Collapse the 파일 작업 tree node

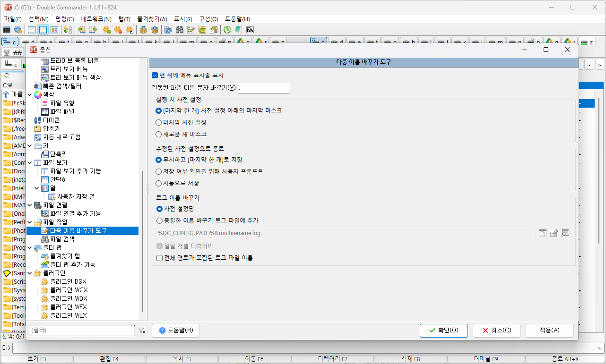click(x=30, y=222)
